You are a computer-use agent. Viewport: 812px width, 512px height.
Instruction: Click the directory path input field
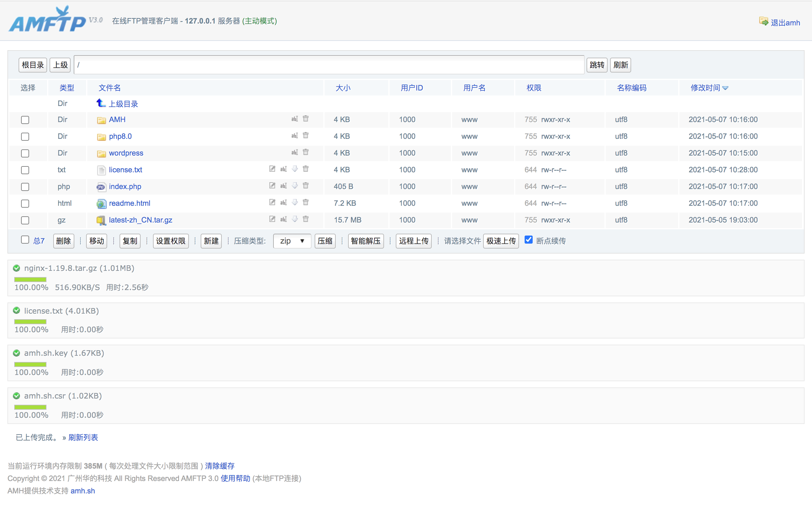click(x=329, y=65)
